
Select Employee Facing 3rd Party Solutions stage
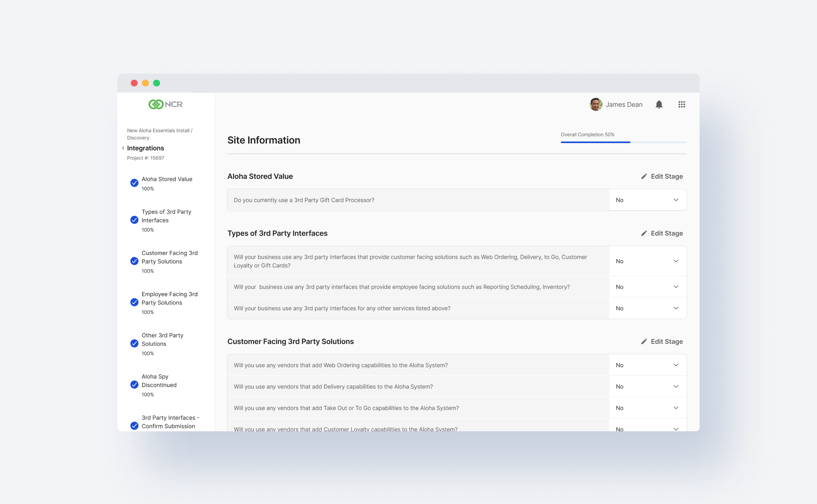169,298
